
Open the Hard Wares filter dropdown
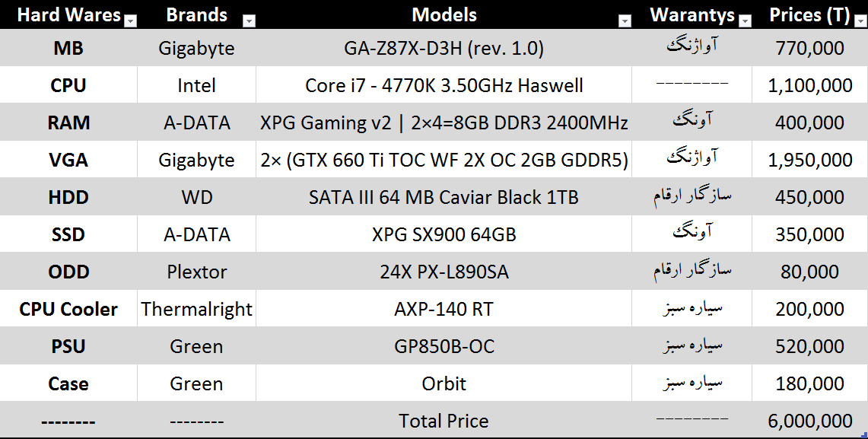[x=130, y=21]
